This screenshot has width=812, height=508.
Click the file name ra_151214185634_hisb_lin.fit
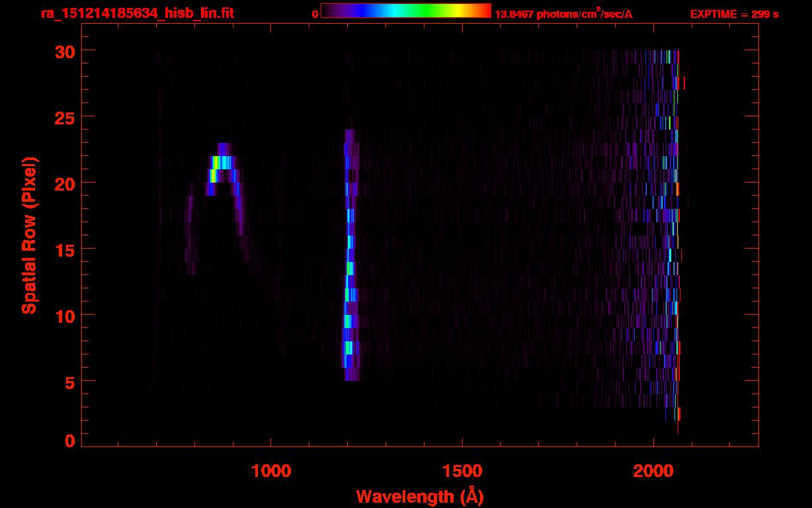tap(136, 13)
